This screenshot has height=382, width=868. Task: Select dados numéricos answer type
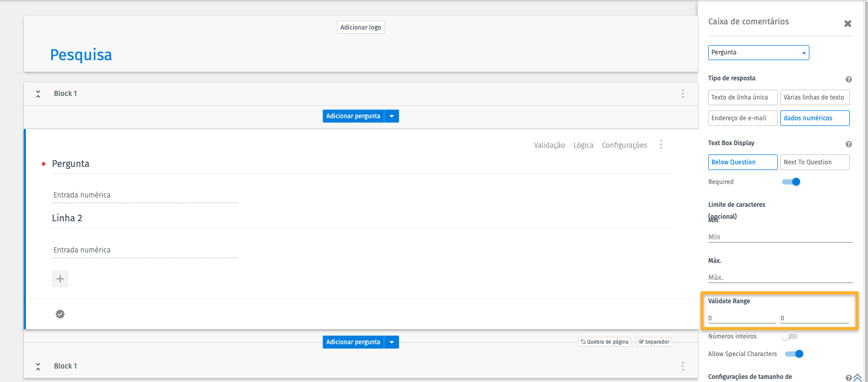point(815,118)
